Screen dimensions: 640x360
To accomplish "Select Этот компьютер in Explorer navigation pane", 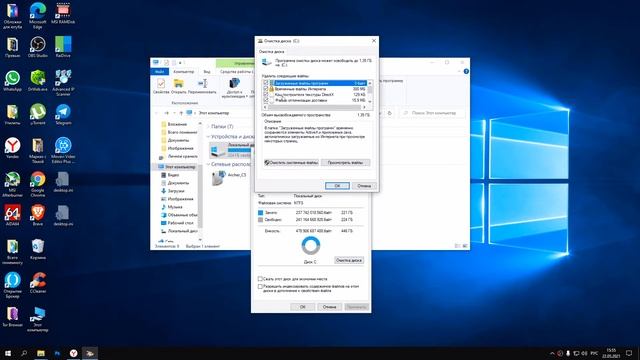I will click(177, 167).
